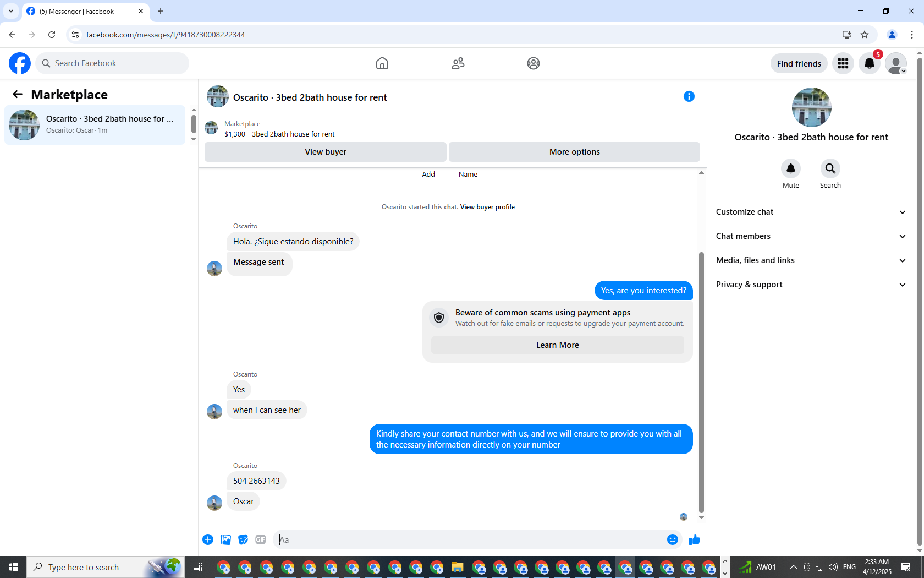924x578 pixels.
Task: Open Task View on the taskbar
Action: click(198, 567)
